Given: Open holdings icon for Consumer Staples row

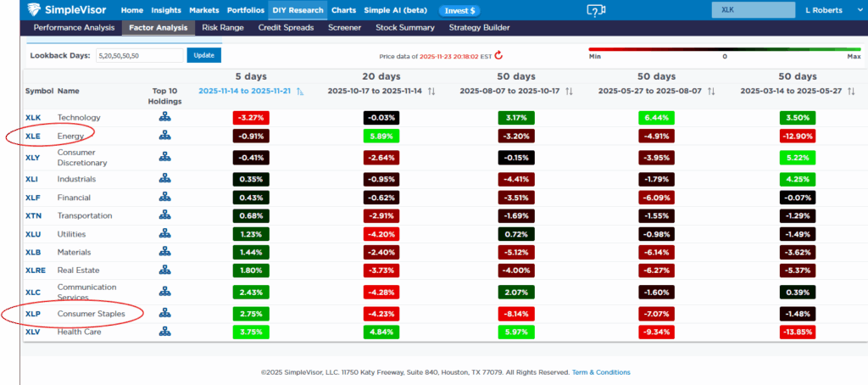Looking at the screenshot, I should pos(165,314).
